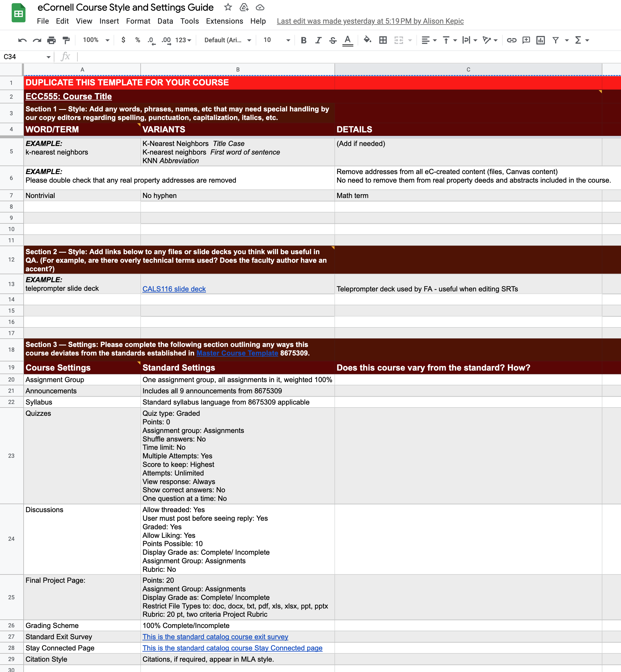Open the font family dropdown
621x672 pixels.
(227, 40)
